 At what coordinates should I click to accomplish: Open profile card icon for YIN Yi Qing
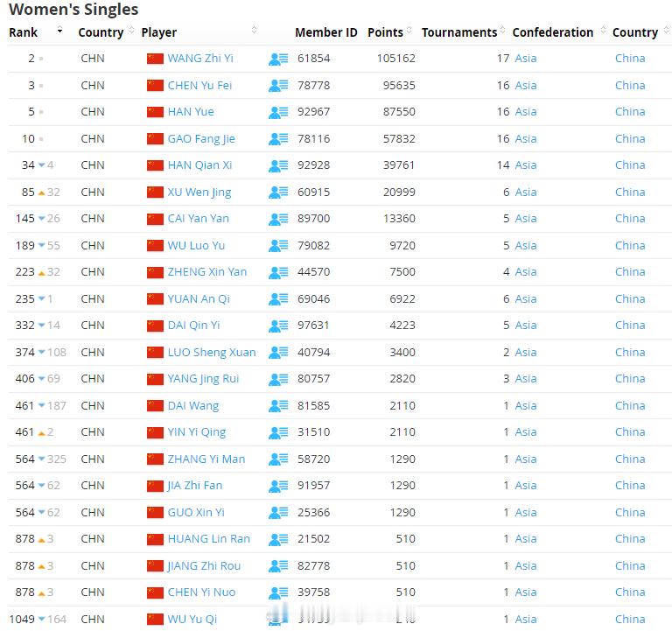tap(278, 432)
